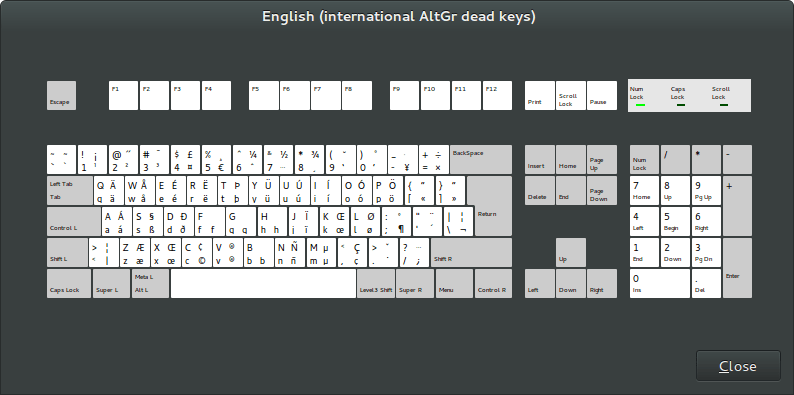The width and height of the screenshot is (794, 395).
Task: Click the keypad plus key
Action: [x=737, y=206]
